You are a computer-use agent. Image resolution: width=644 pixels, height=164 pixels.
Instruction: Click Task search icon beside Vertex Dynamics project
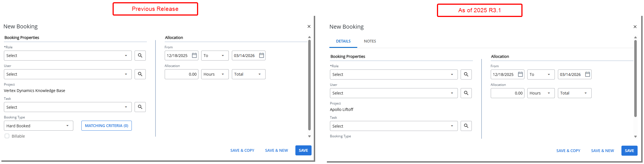coord(140,107)
